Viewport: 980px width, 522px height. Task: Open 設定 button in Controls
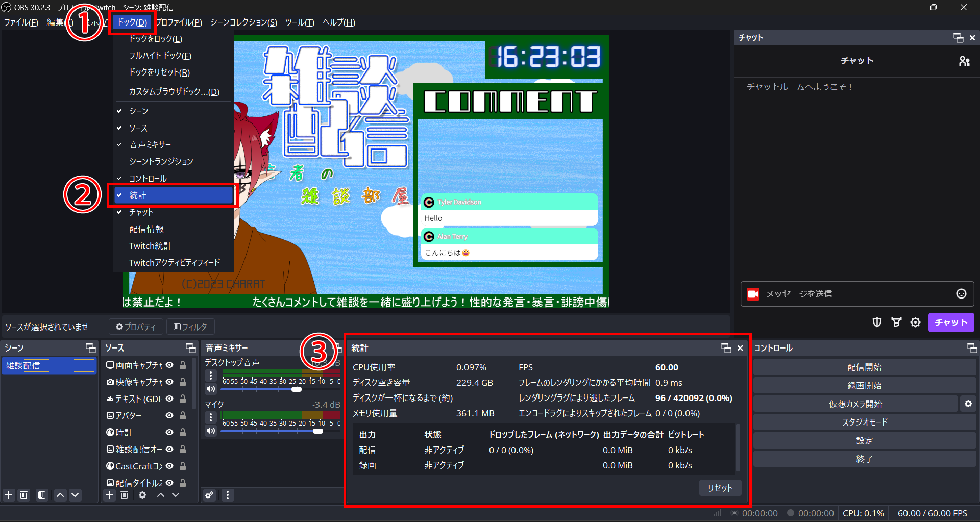click(864, 440)
